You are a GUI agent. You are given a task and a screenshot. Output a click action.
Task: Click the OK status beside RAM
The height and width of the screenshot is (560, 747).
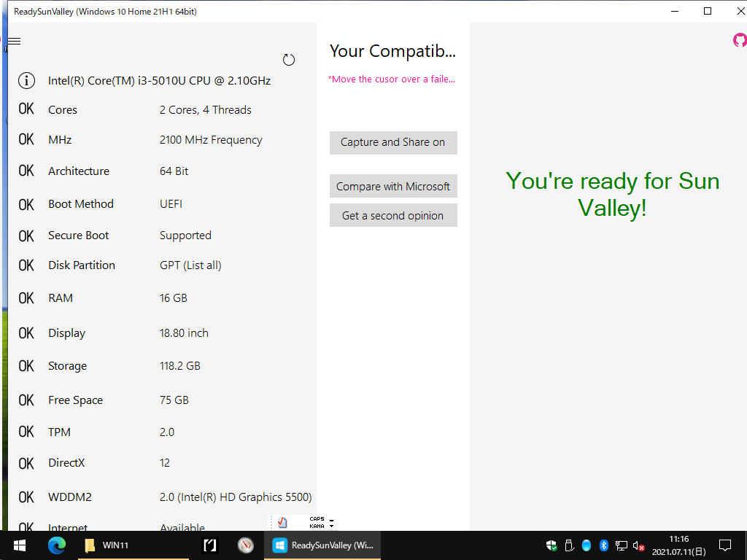[26, 298]
